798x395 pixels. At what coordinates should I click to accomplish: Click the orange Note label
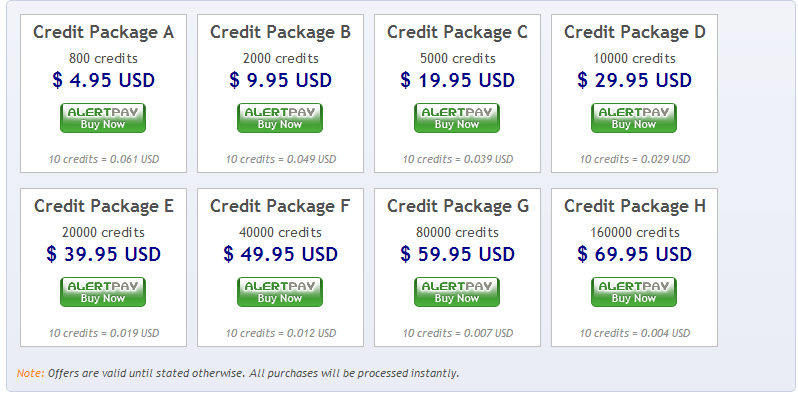[x=31, y=374]
